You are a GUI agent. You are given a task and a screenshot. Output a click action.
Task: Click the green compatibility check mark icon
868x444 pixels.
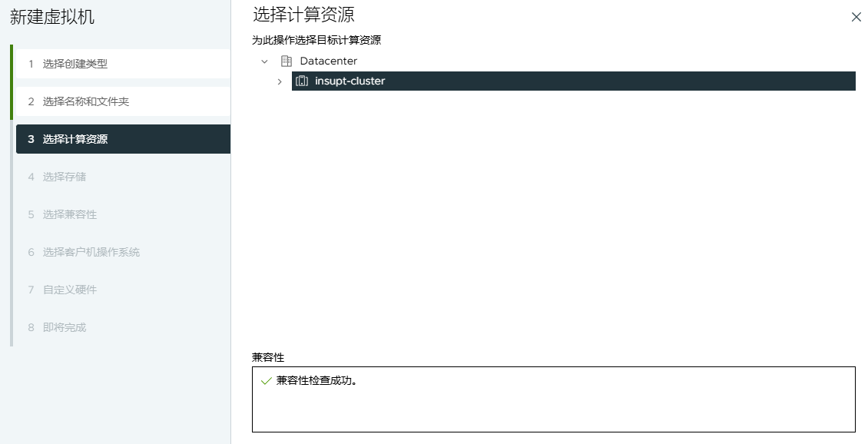point(266,381)
